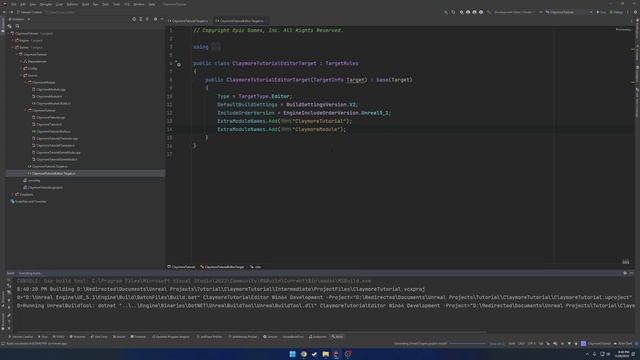Expand the folded using directives block
This screenshot has height=360, width=640.
point(216,47)
